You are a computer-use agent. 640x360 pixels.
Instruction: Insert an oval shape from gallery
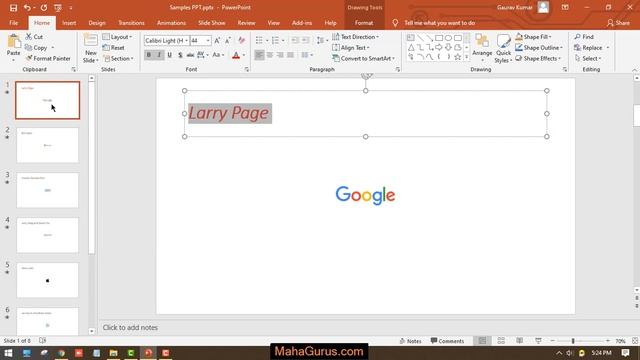pos(448,38)
